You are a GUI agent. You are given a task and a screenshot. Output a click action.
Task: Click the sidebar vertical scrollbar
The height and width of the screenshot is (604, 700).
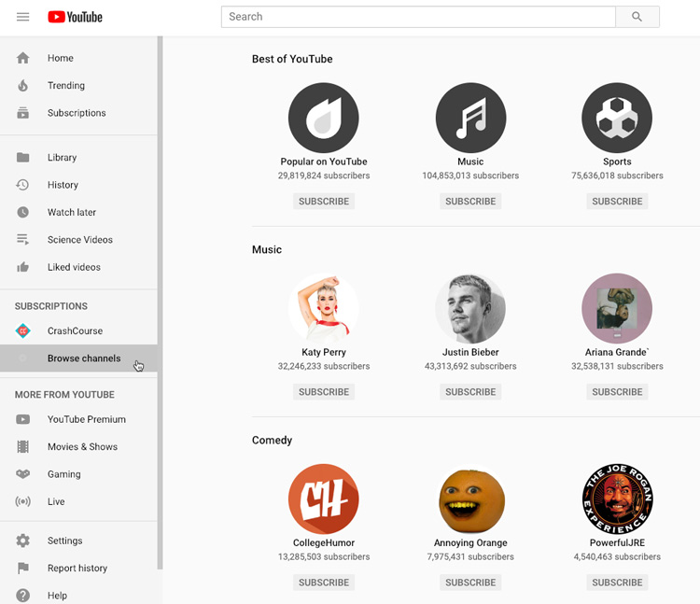tap(160, 302)
